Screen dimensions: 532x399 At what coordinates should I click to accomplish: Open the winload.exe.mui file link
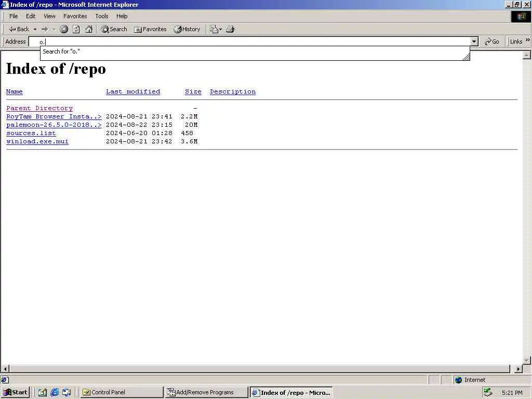(37, 141)
